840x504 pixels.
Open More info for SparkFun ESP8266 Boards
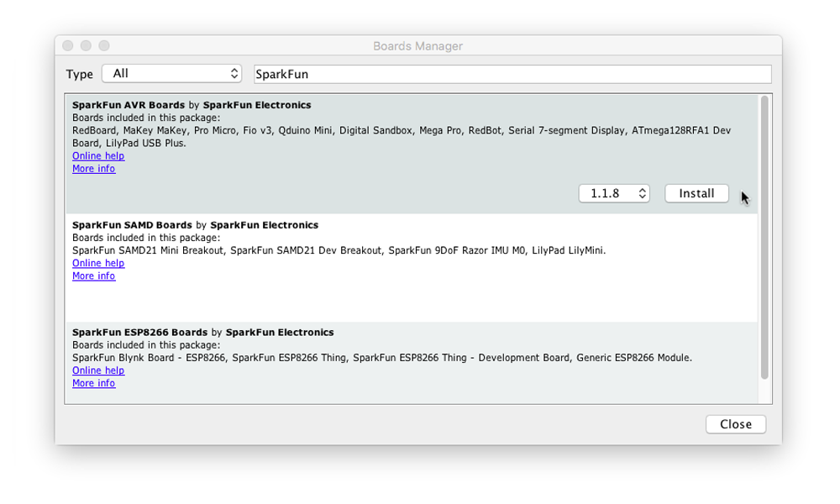(x=94, y=383)
